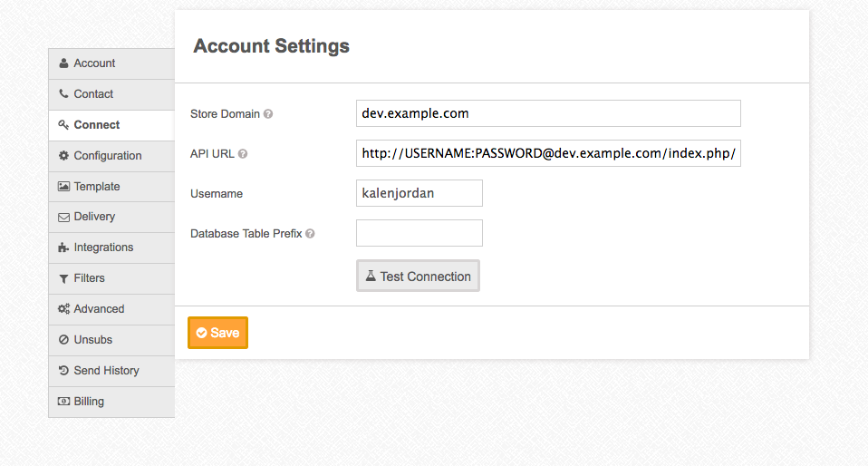Click the envelope icon beside Delivery
The image size is (868, 466).
63,218
